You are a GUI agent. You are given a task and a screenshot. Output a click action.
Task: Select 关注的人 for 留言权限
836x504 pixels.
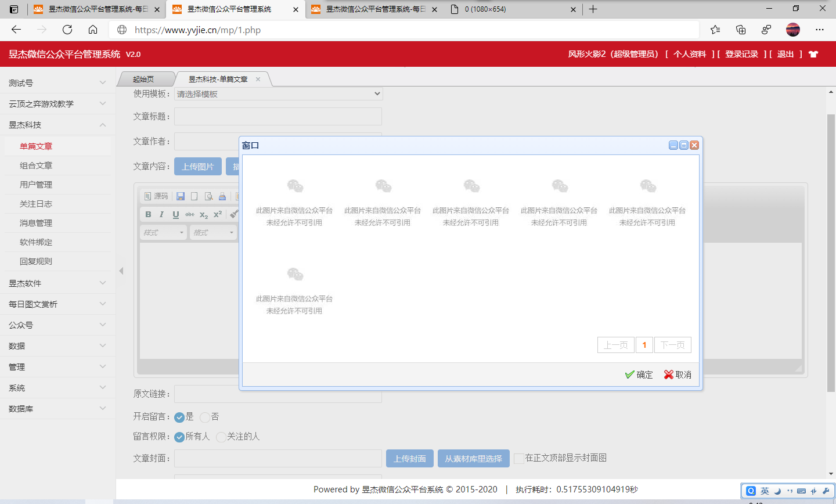coord(221,437)
